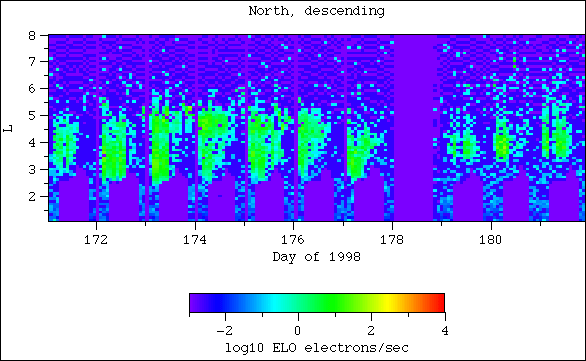This screenshot has height=361, width=586.
Task: Click the x-axis tick label 172
Action: (96, 240)
